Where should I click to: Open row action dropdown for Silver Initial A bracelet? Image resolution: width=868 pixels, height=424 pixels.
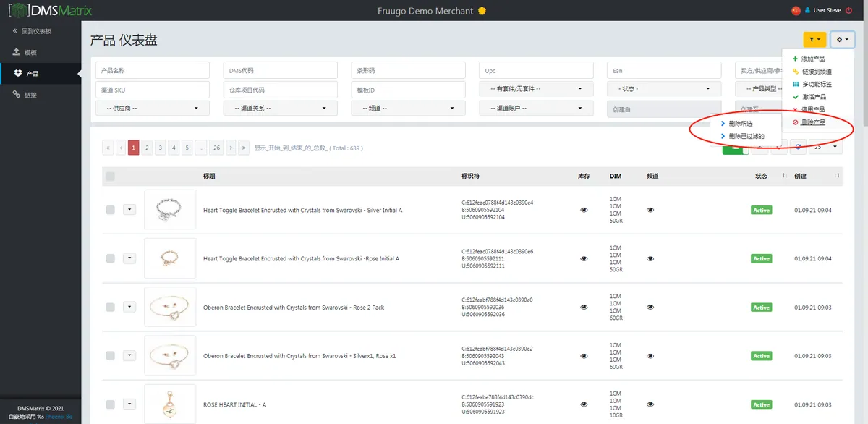(129, 209)
